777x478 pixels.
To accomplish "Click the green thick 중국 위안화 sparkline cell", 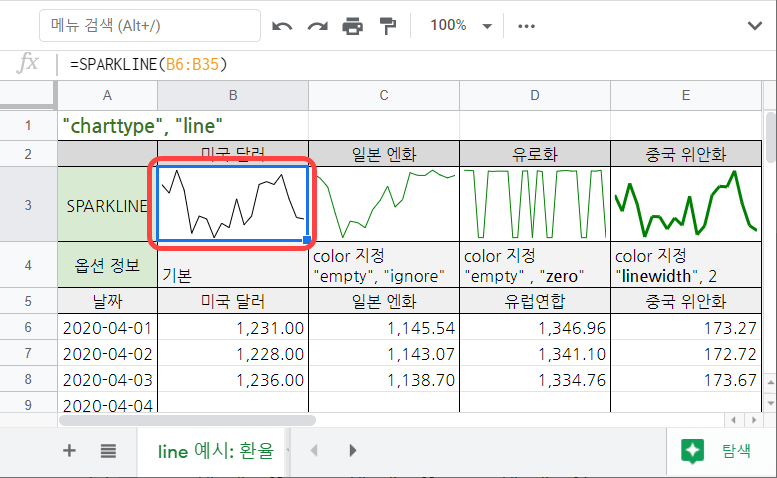I will [x=685, y=205].
